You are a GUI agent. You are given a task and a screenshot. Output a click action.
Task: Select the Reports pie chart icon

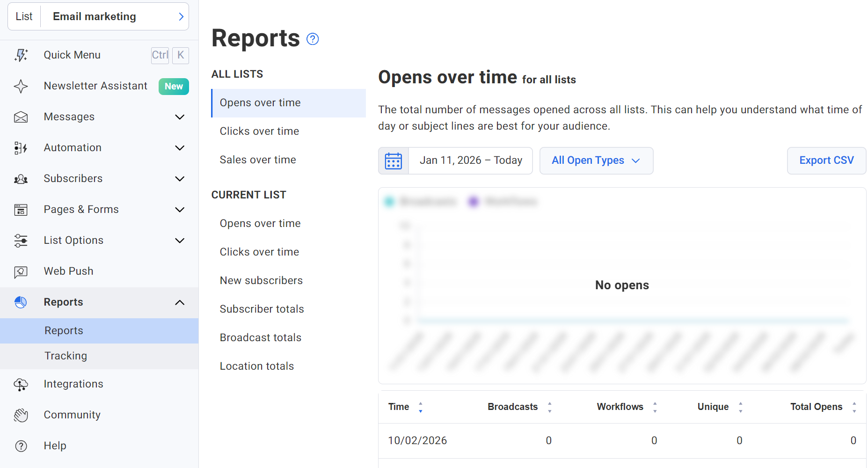tap(21, 302)
